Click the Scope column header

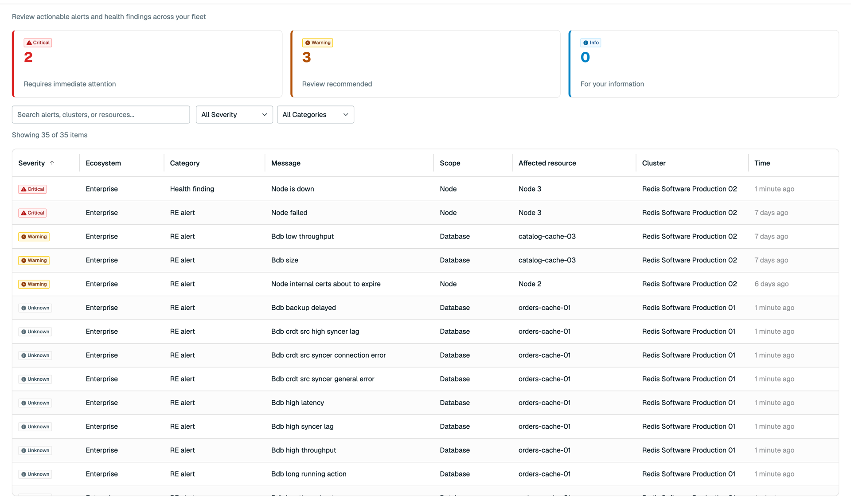pyautogui.click(x=450, y=163)
